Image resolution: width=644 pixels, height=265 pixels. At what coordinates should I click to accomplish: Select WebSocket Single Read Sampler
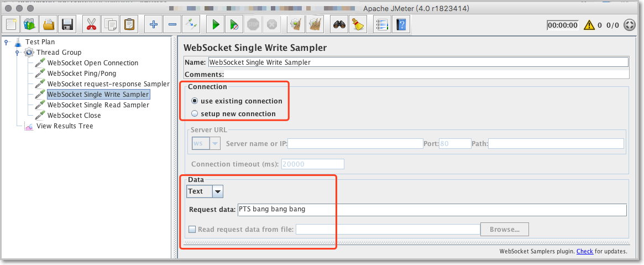coord(98,105)
